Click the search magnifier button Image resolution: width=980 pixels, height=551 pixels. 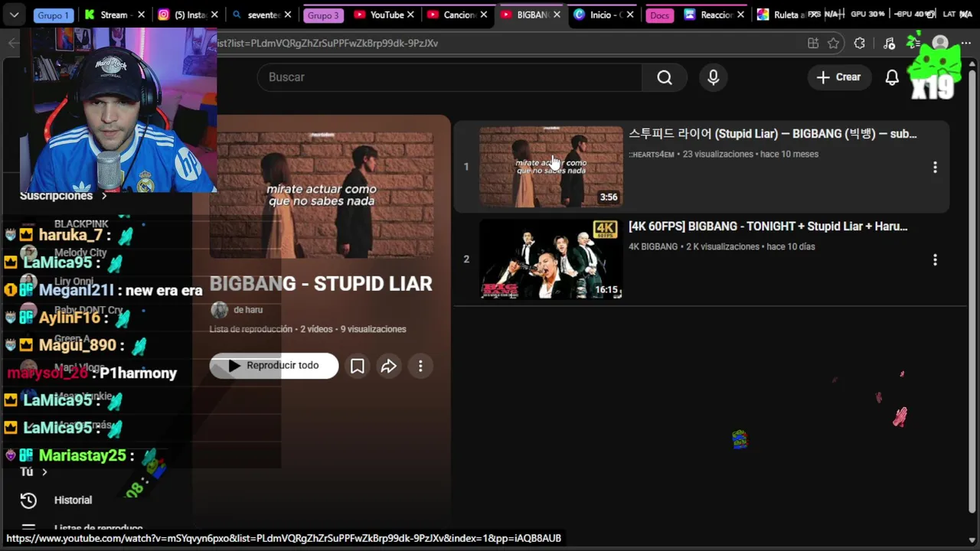click(665, 77)
